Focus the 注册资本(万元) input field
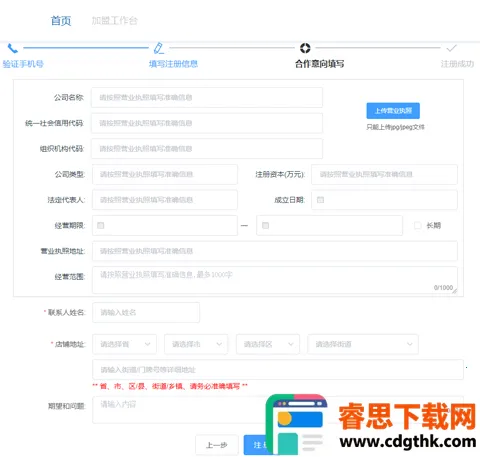Image resolution: width=480 pixels, height=457 pixels. tap(384, 174)
